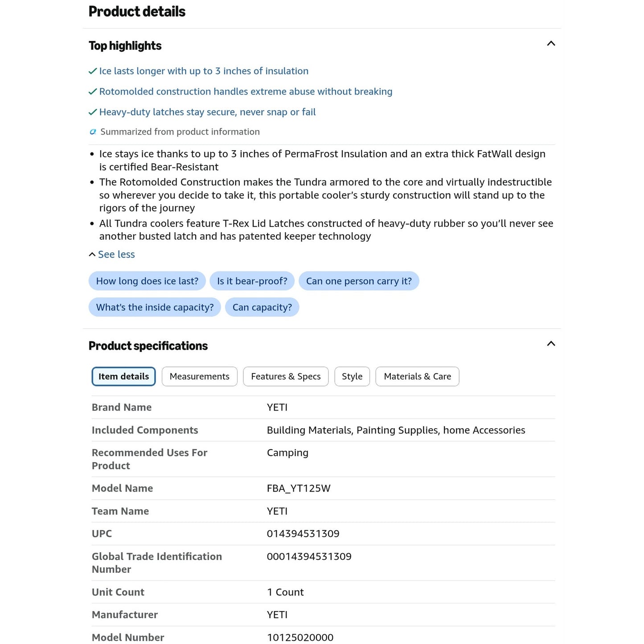Click checkmark icon beside Heavy-duty latches highlight
644x644 pixels.
tap(93, 112)
